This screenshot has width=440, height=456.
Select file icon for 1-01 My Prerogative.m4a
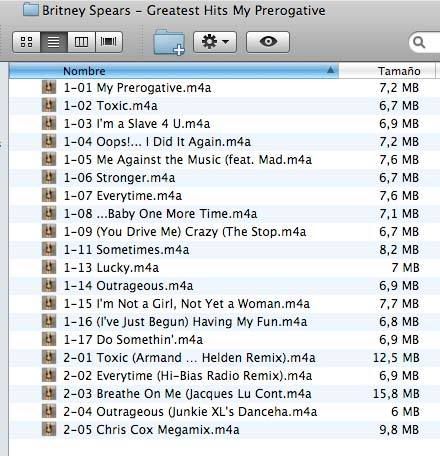(49, 88)
